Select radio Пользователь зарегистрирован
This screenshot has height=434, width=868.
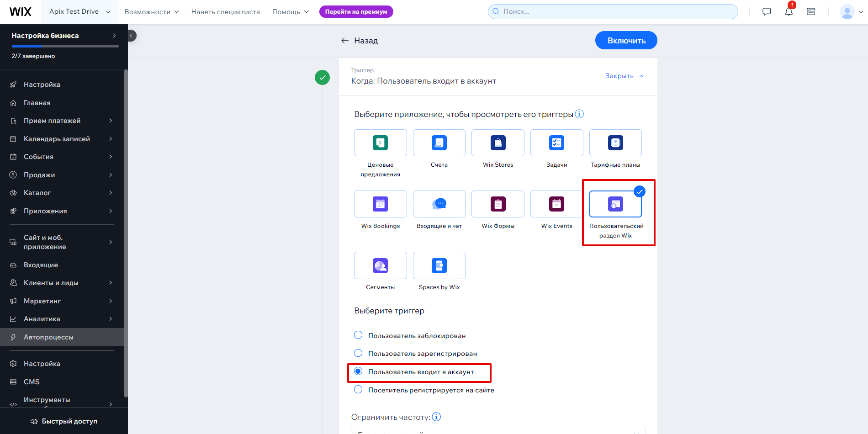tap(358, 353)
